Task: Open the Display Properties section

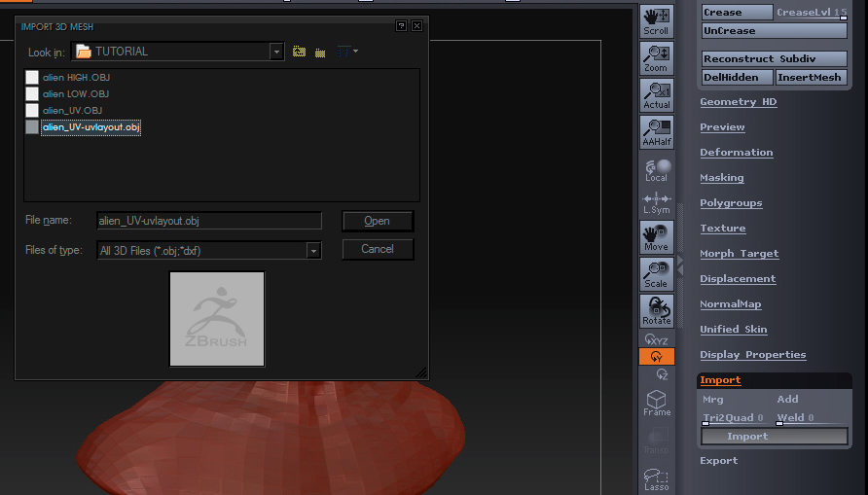Action: point(752,355)
